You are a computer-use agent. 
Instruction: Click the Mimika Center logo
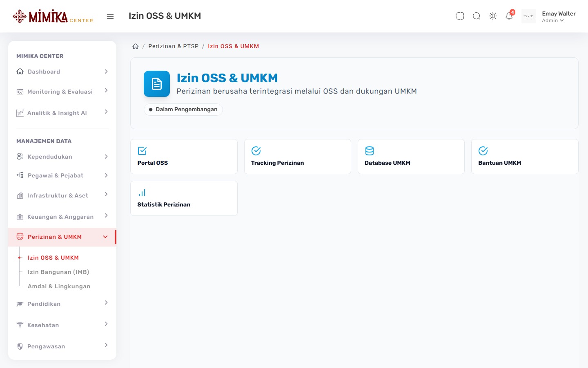click(x=53, y=16)
